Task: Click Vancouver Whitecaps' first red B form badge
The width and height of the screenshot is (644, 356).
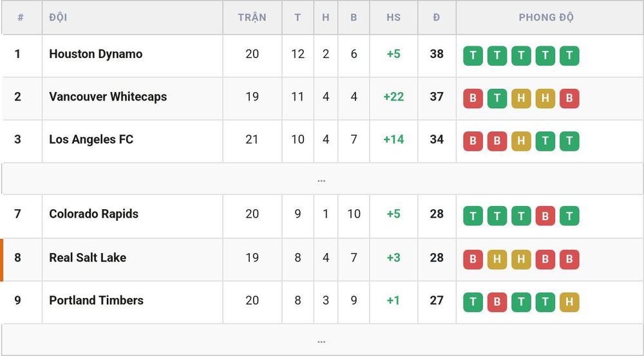Action: pos(473,98)
